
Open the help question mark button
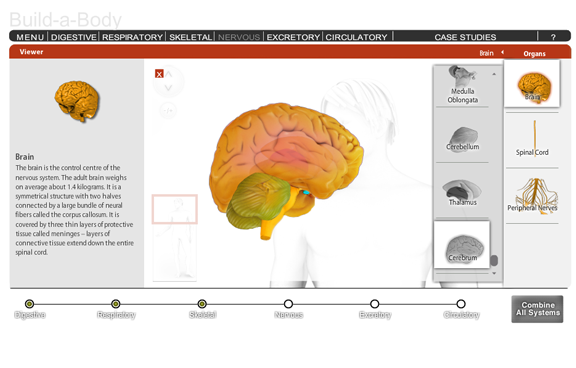(553, 37)
